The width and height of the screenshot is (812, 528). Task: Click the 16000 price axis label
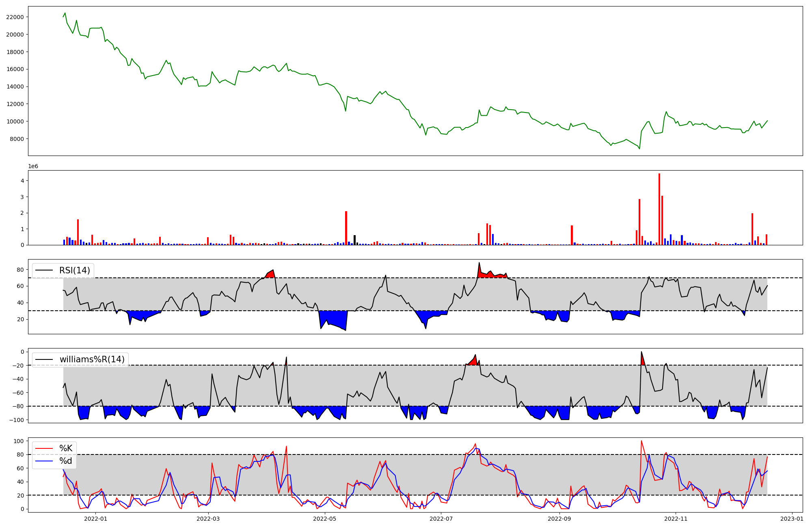click(15, 69)
